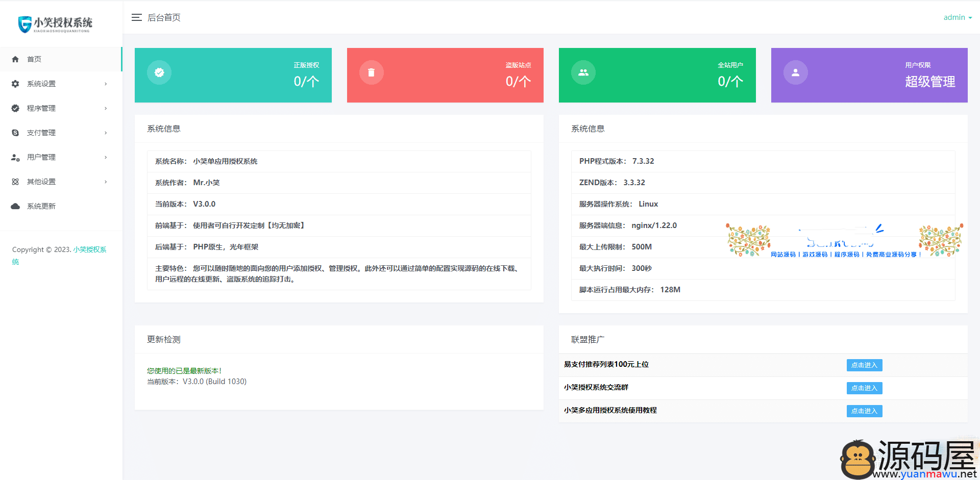The height and width of the screenshot is (480, 980).
Task: Click the 盗版站点 trash icon
Action: pos(371,72)
